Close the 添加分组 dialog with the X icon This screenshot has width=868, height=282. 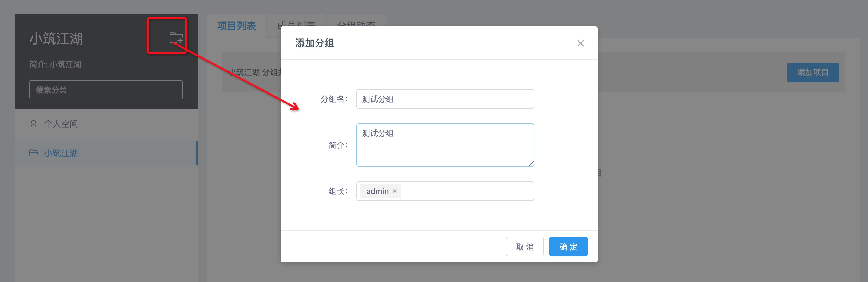coord(581,43)
